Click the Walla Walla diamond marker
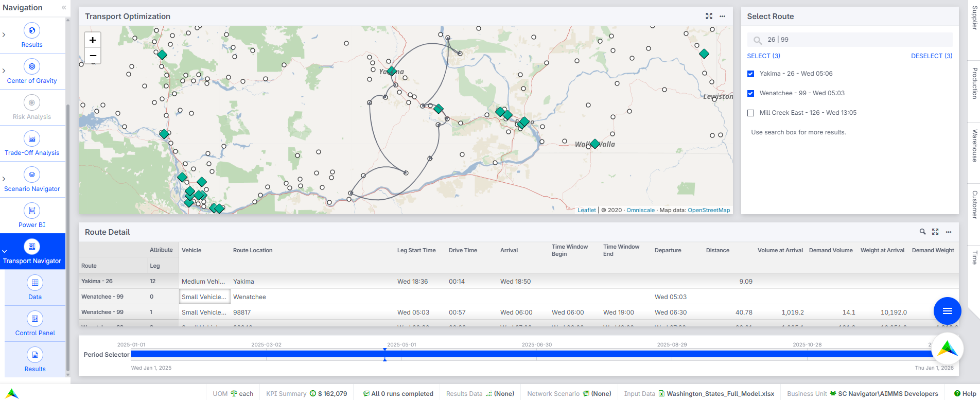Viewport: 980px width, 400px height. coord(595,144)
